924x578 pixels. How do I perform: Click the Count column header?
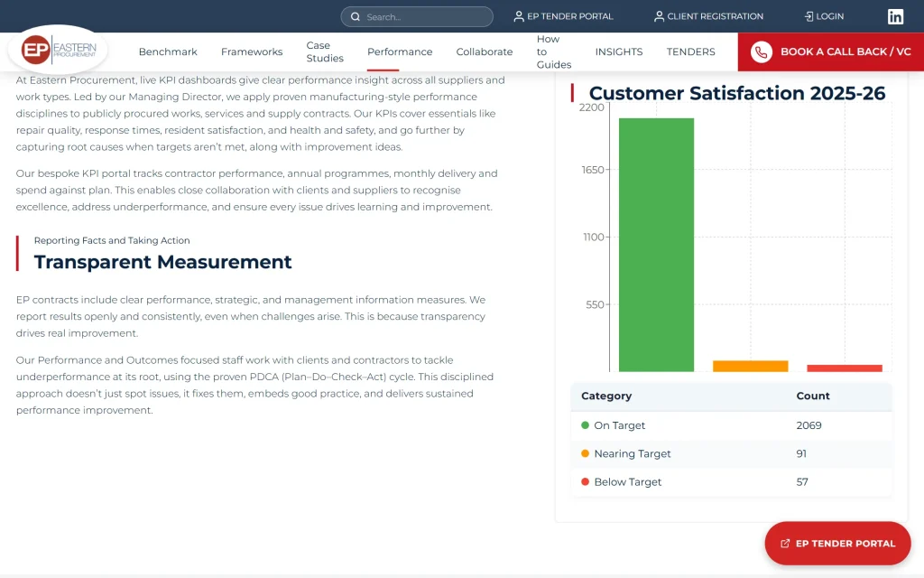coord(813,396)
